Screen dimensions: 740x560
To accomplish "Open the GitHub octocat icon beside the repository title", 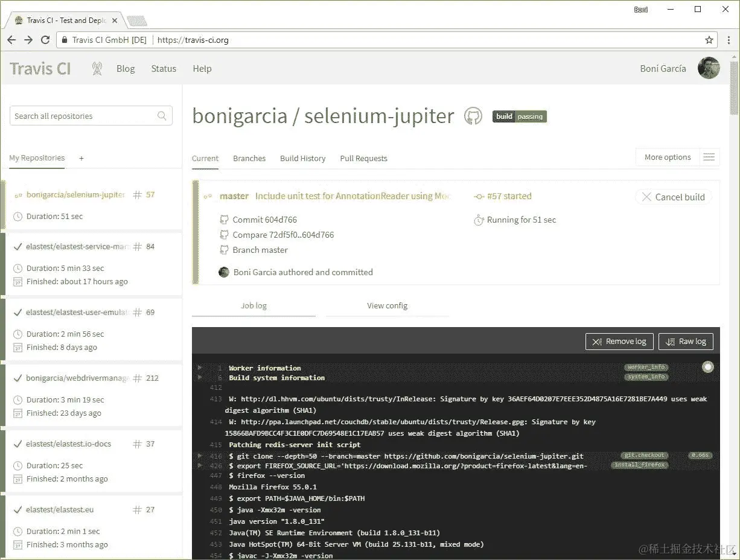I will point(473,116).
